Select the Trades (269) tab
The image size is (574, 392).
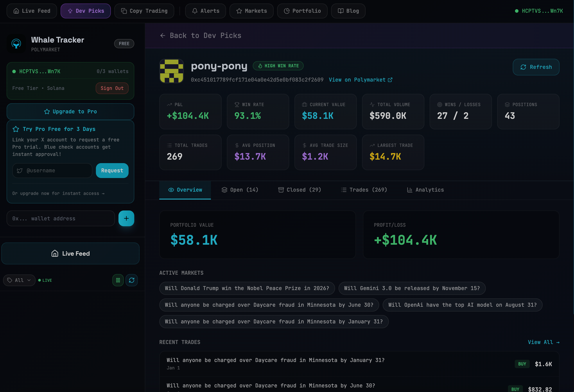point(364,190)
